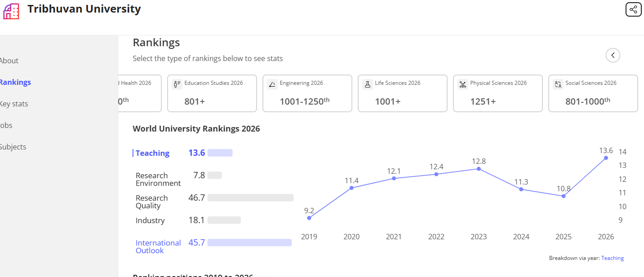
Task: Click the share icon at top right
Action: [633, 9]
